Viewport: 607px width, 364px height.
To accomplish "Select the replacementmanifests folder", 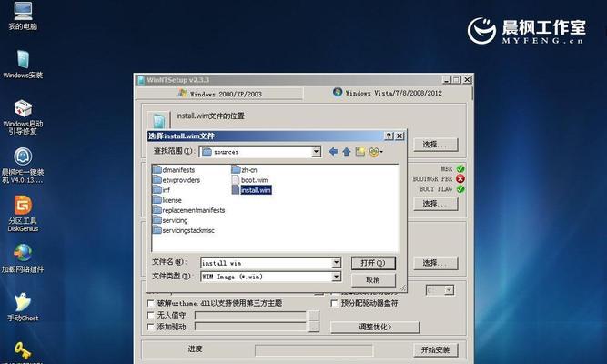I will (189, 210).
